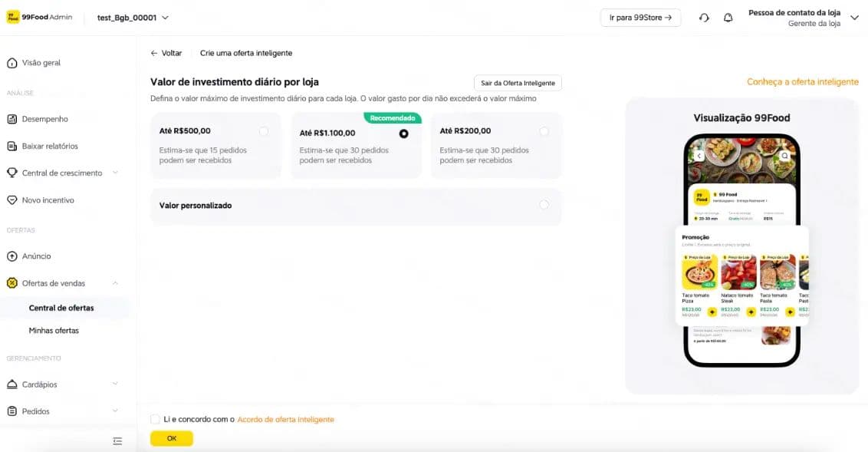Open the Acordo de oferta inteligente link
The image size is (868, 452).
pyautogui.click(x=286, y=420)
